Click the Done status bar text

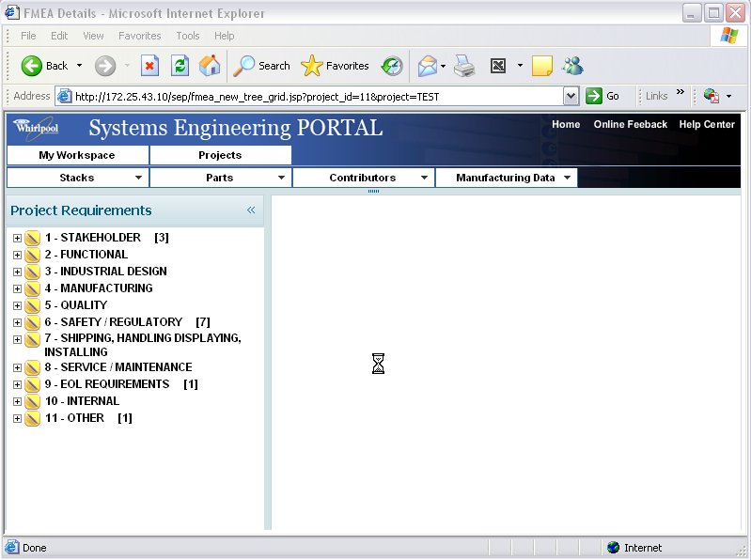[x=35, y=548]
